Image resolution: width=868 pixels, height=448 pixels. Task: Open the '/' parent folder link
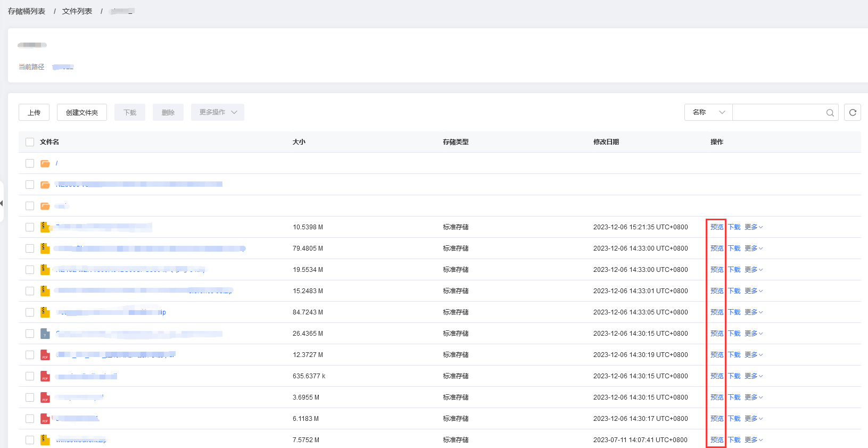(x=56, y=163)
